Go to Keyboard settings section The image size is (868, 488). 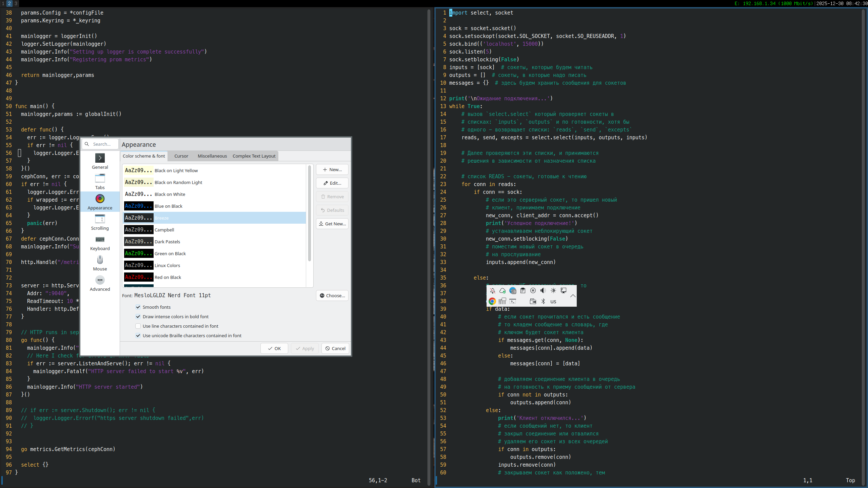tap(100, 243)
